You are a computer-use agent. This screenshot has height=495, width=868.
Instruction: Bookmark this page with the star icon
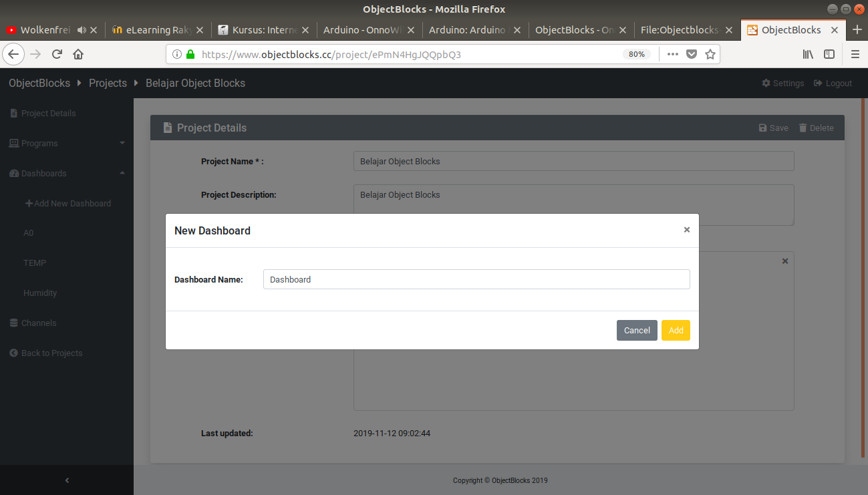tap(710, 54)
